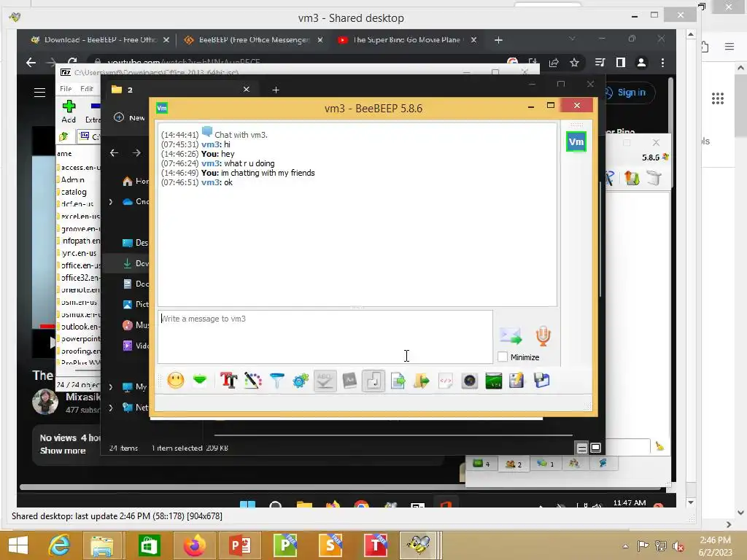Pick font color with the pencil palette icon

(253, 381)
